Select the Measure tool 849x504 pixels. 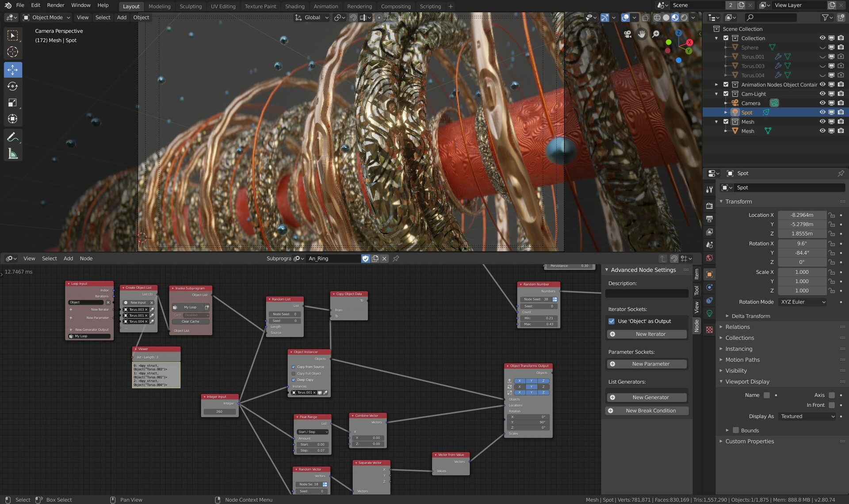tap(12, 154)
